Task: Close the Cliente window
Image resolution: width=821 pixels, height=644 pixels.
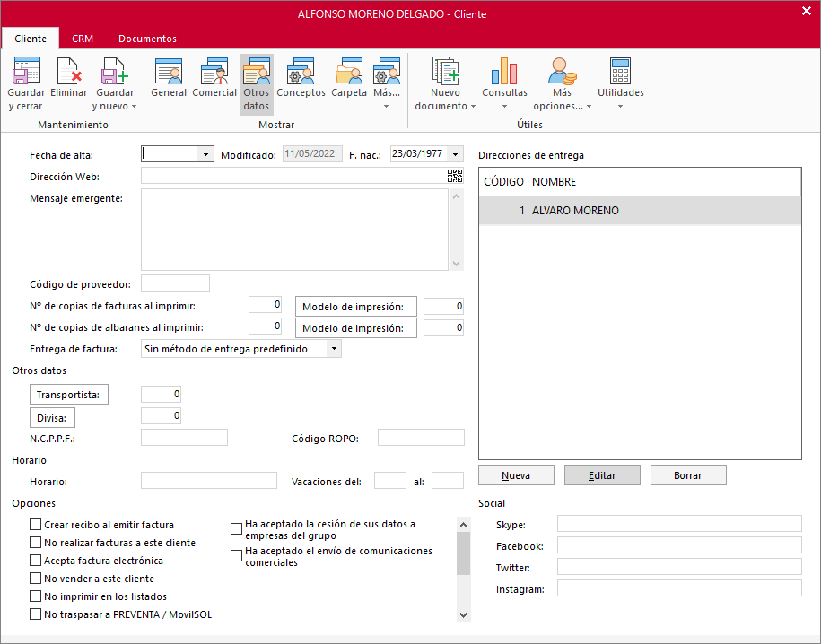Action: (807, 11)
